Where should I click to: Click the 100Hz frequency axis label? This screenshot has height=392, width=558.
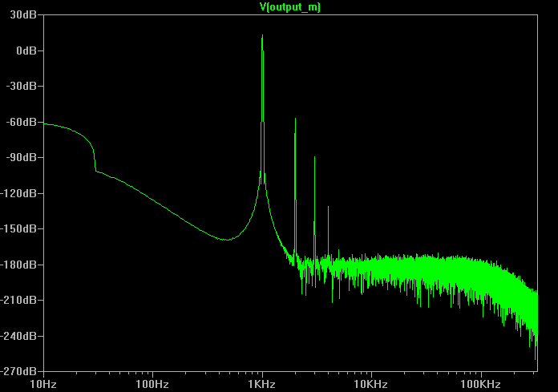pyautogui.click(x=152, y=384)
